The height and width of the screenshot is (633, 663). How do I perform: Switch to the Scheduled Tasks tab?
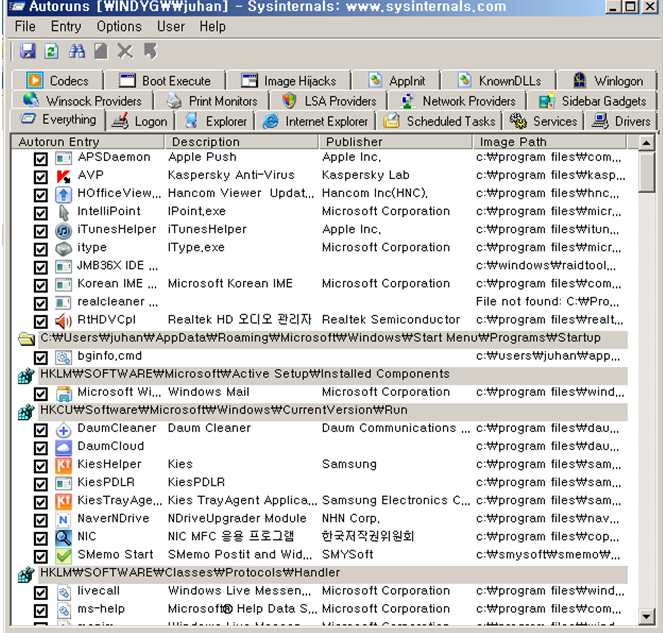click(x=439, y=121)
